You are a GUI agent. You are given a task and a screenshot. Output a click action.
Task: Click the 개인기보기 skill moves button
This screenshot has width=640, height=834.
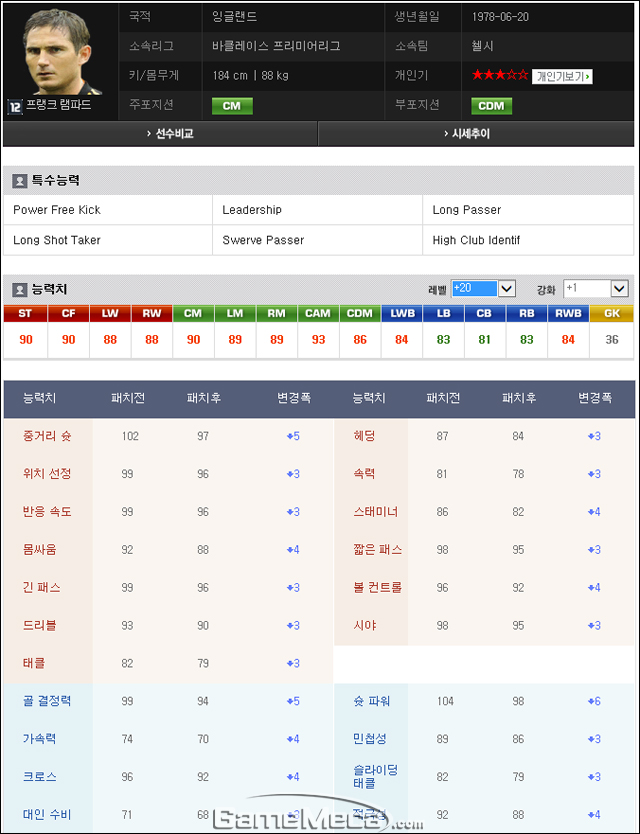(562, 76)
